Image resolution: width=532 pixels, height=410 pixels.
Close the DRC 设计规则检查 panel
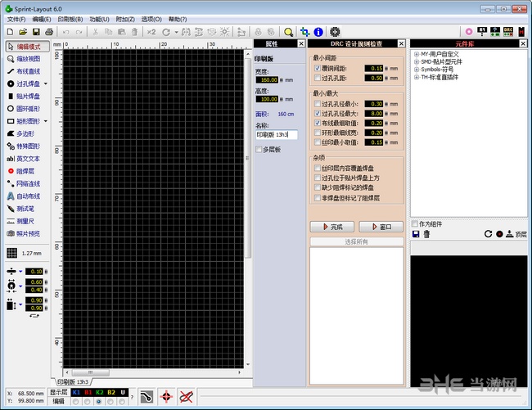click(x=401, y=43)
